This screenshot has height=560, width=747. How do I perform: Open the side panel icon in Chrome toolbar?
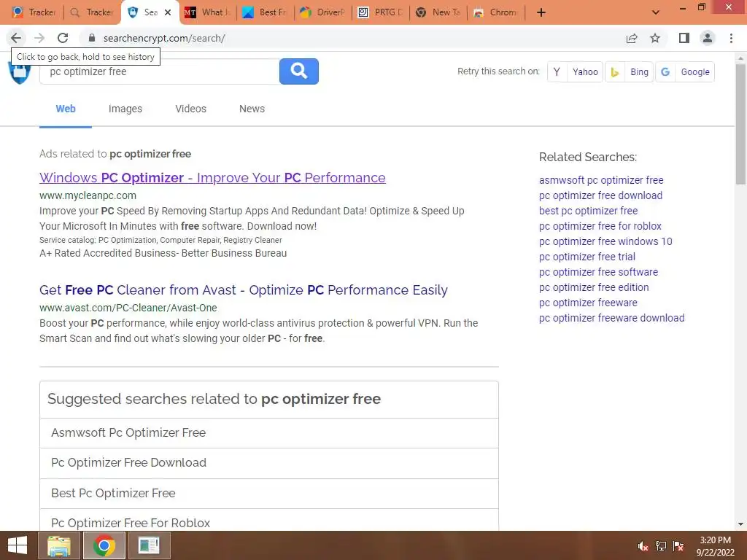684,38
